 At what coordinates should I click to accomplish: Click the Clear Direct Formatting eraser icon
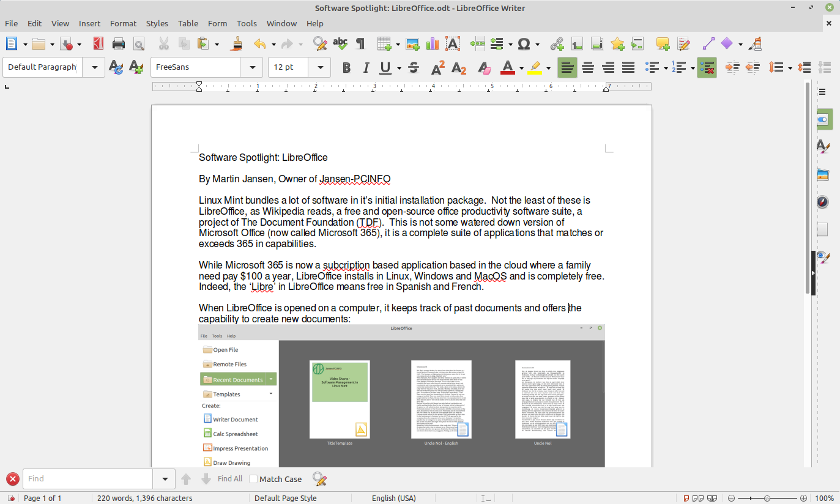point(484,67)
